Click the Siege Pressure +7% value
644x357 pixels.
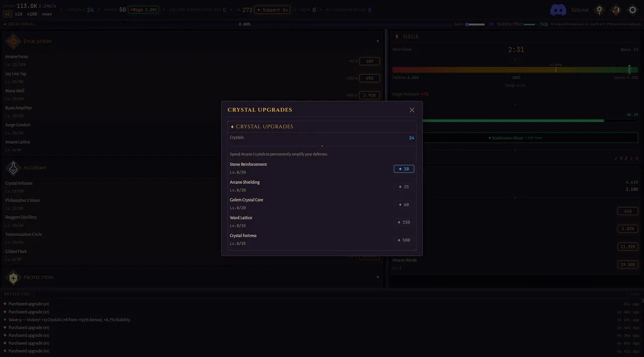click(x=424, y=94)
